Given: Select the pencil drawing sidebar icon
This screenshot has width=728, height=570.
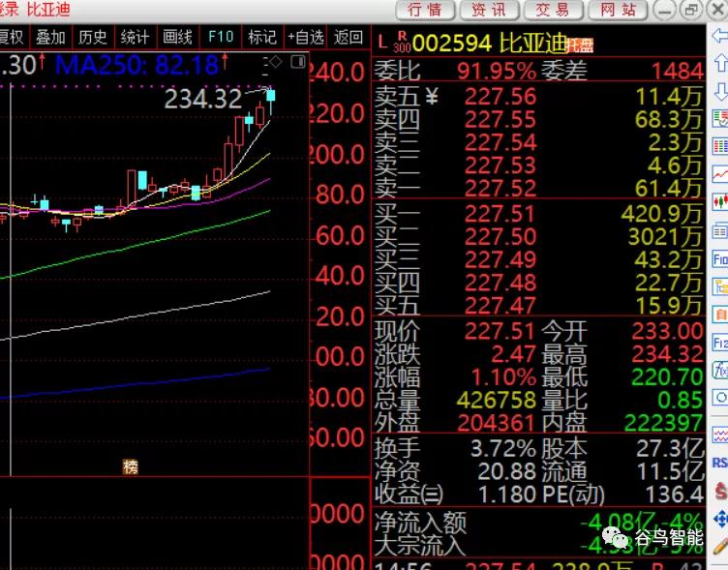Looking at the screenshot, I should [720, 546].
